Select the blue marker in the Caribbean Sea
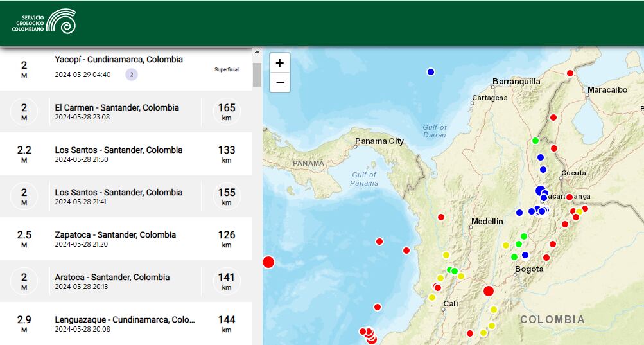 tap(431, 72)
